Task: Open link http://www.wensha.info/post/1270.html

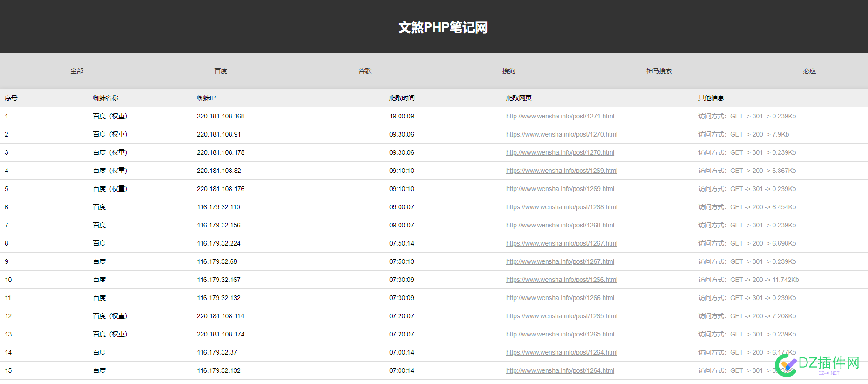Action: [560, 152]
